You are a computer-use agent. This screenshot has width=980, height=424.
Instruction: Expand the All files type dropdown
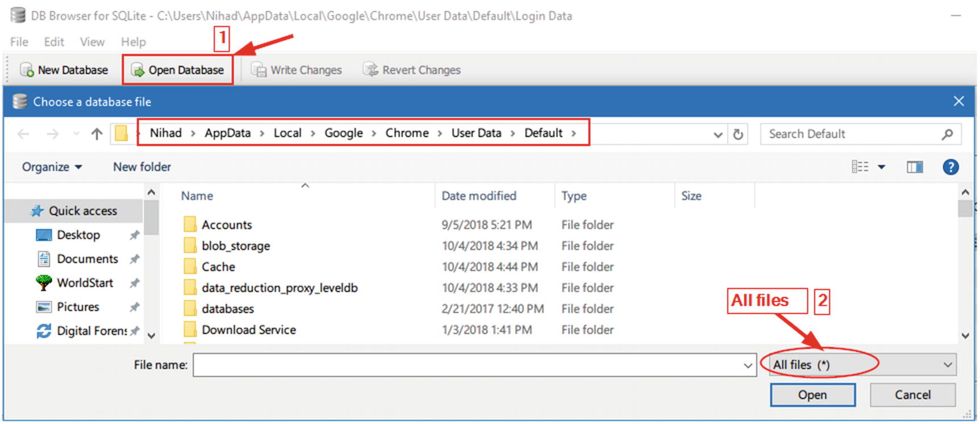pyautogui.click(x=947, y=365)
